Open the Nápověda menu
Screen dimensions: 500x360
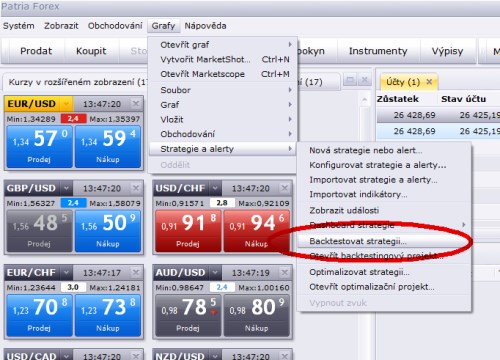pyautogui.click(x=205, y=26)
